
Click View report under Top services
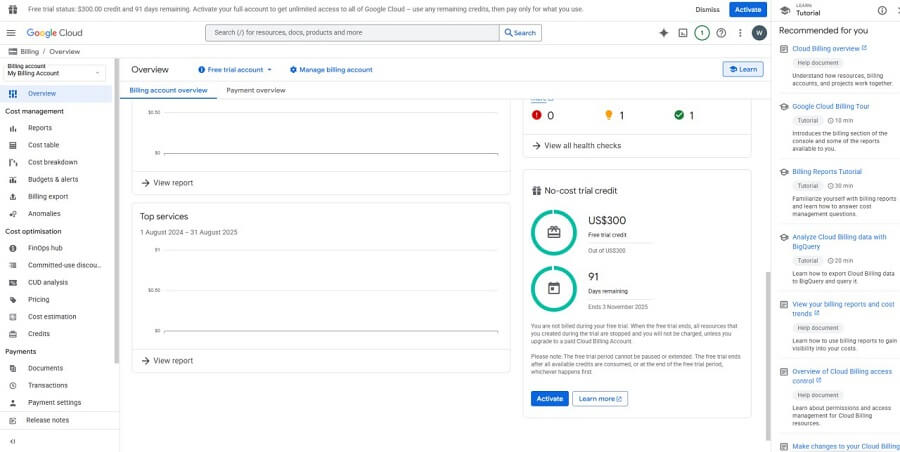(x=167, y=361)
